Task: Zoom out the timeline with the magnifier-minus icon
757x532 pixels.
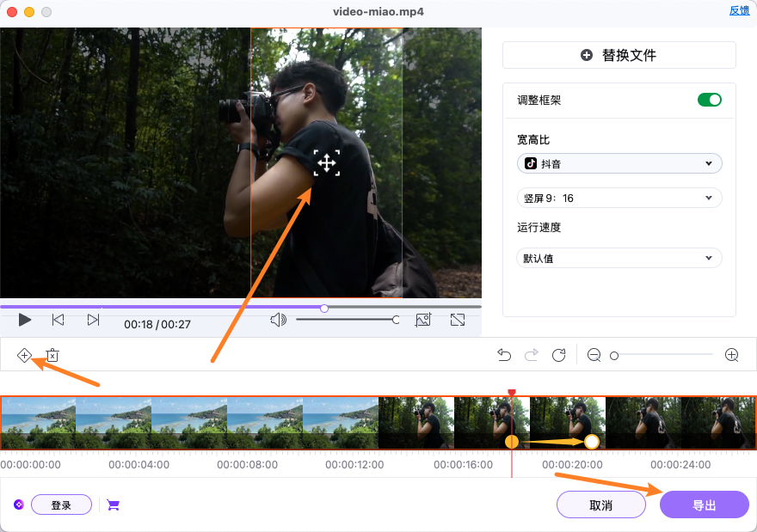Action: coord(594,354)
